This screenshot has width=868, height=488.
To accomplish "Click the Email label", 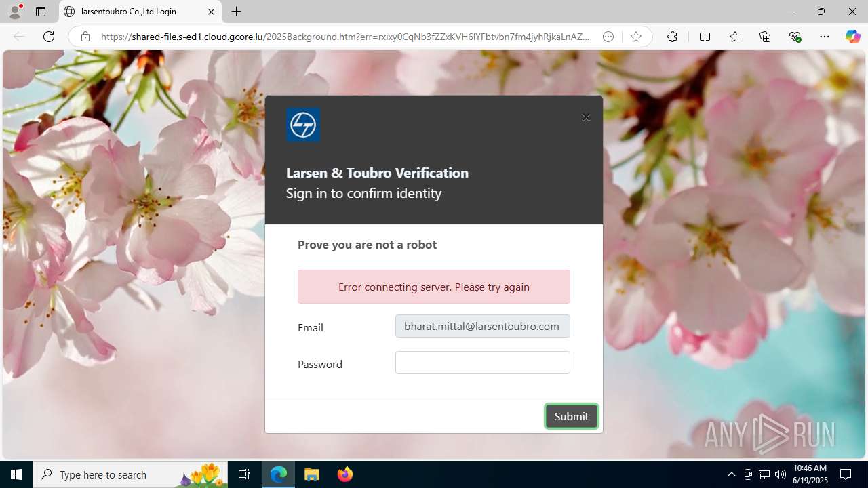I will (311, 327).
